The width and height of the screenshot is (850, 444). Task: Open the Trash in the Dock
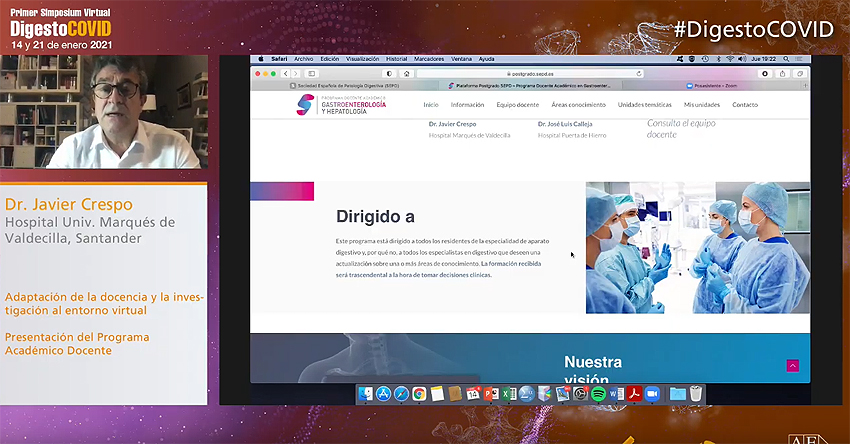[x=696, y=394]
